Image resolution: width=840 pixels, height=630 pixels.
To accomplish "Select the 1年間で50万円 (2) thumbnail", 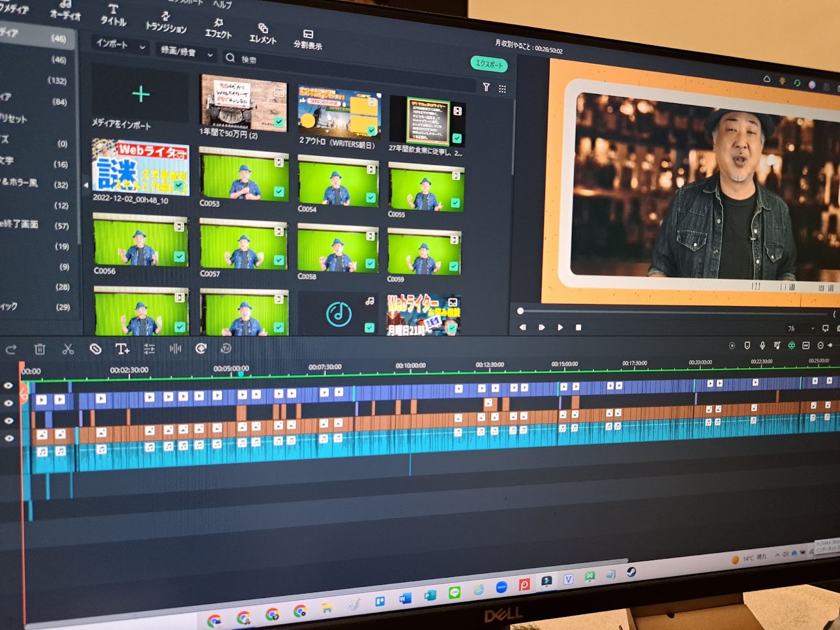I will (244, 103).
